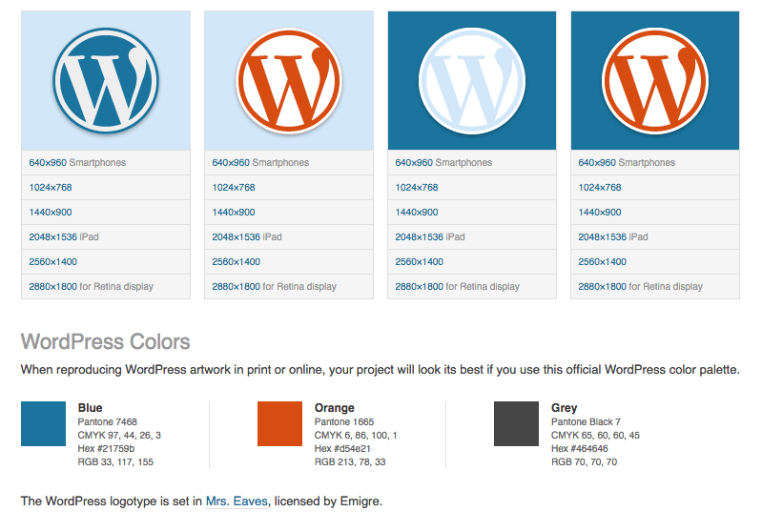Download 1440x900 for orange-on-blue wallpaper
Image resolution: width=762 pixels, height=532 pixels.
[600, 213]
